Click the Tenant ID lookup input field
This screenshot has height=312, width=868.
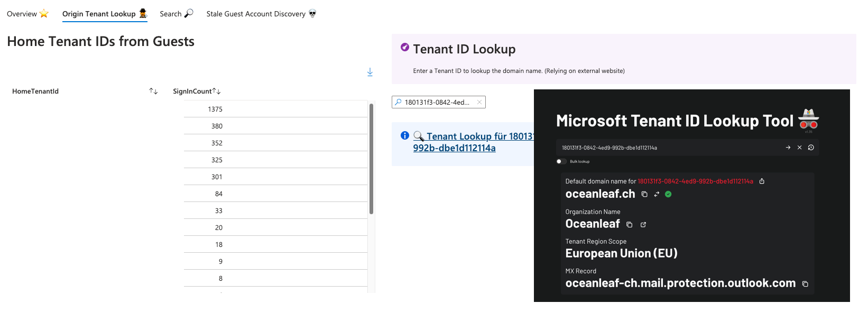click(438, 102)
